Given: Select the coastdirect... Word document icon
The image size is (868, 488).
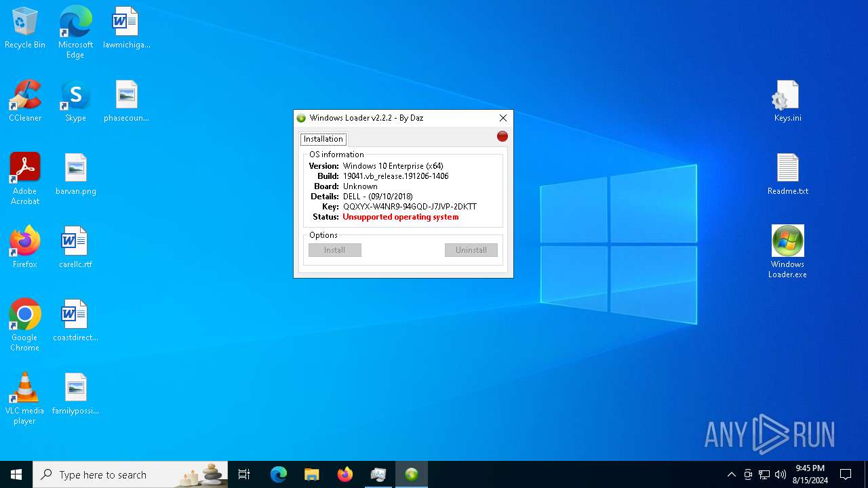Looking at the screenshot, I should tap(75, 321).
